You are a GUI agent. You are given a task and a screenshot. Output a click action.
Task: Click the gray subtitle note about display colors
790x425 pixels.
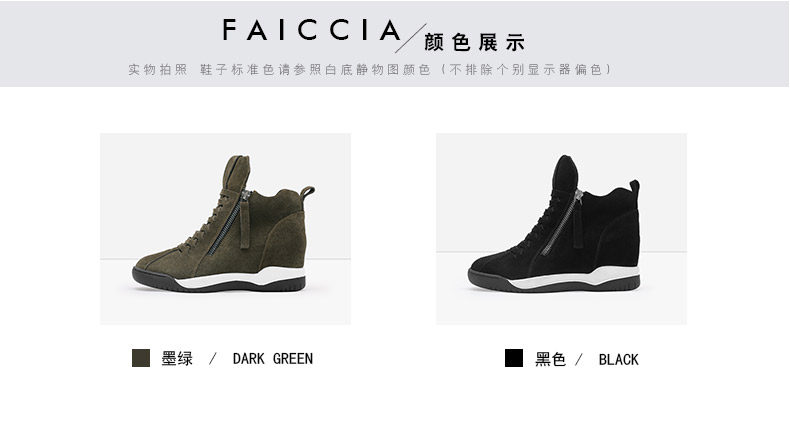[371, 69]
